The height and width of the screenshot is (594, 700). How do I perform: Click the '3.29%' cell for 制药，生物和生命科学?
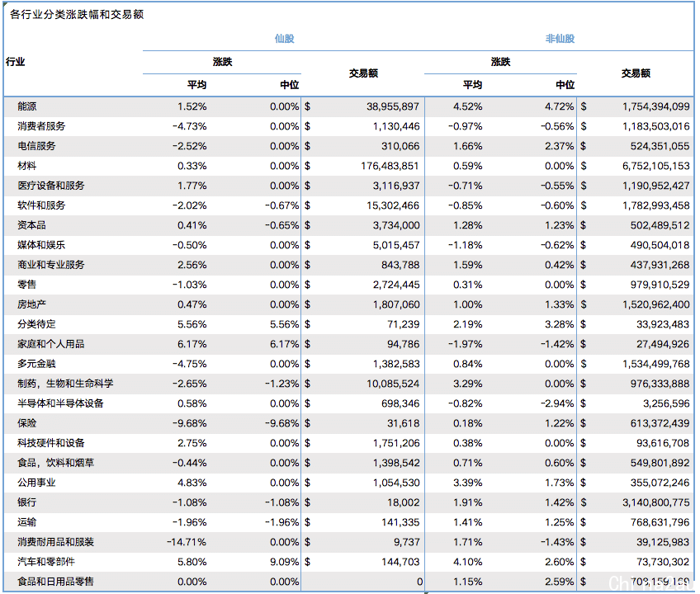(x=467, y=384)
